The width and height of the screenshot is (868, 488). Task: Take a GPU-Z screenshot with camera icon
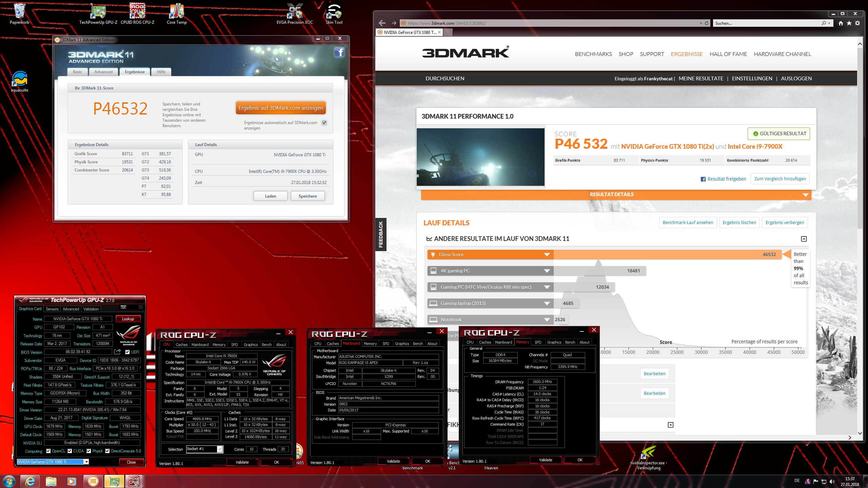coord(123,307)
